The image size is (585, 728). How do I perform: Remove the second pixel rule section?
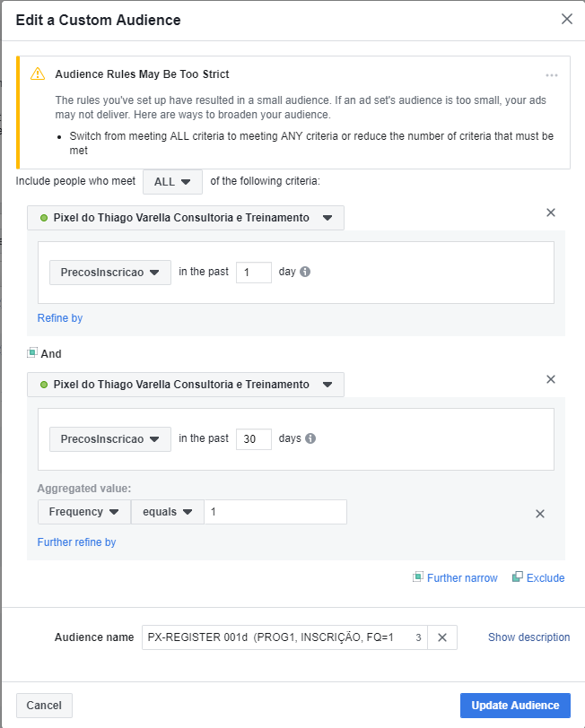point(551,379)
